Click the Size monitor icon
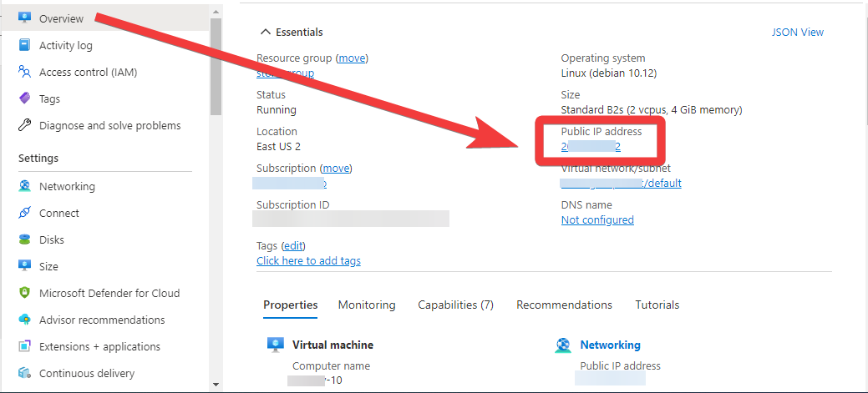Screen dimensions: 868x393 pos(24,266)
